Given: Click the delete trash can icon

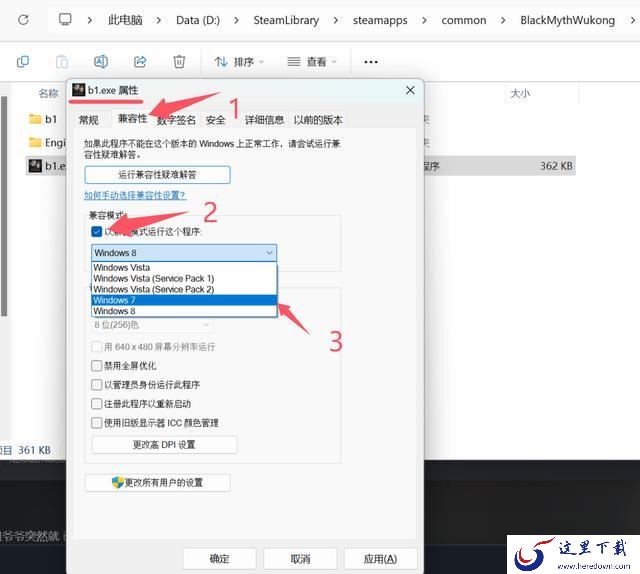Looking at the screenshot, I should [x=179, y=62].
